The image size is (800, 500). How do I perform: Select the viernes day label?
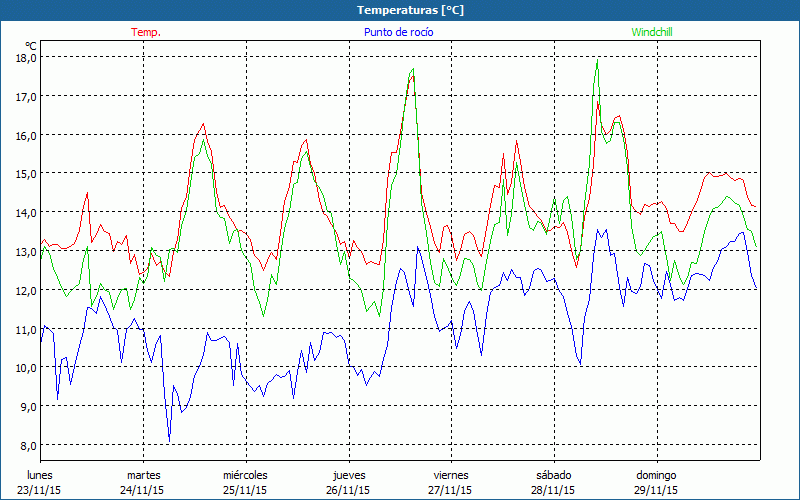coord(451,475)
